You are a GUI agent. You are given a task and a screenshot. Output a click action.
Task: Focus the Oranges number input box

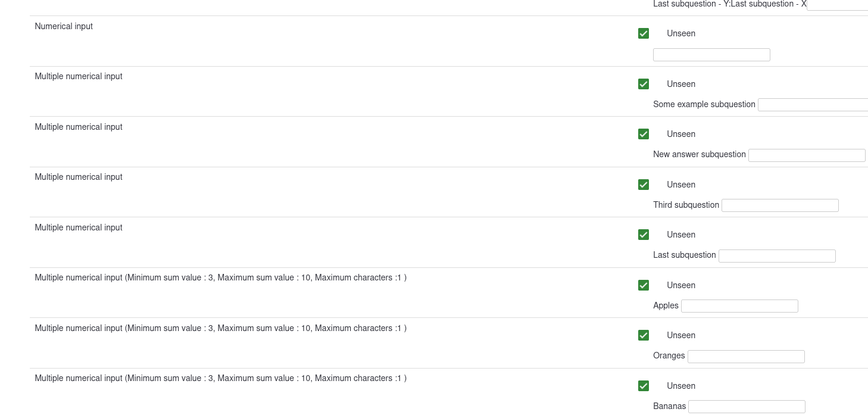746,357
